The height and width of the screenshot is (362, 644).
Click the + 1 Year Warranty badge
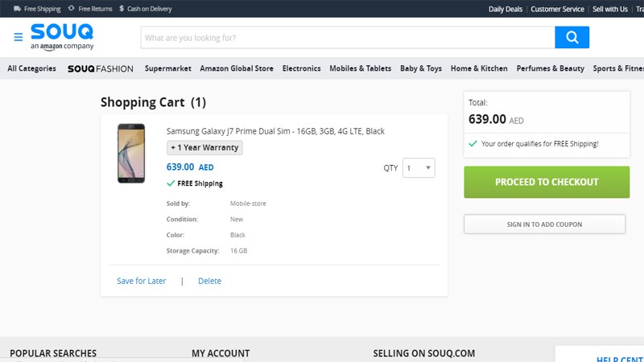204,148
